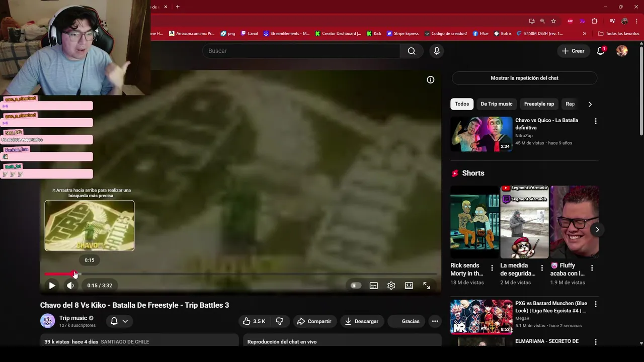Open the Botrix bookmark
This screenshot has height=362, width=644.
[x=503, y=34]
